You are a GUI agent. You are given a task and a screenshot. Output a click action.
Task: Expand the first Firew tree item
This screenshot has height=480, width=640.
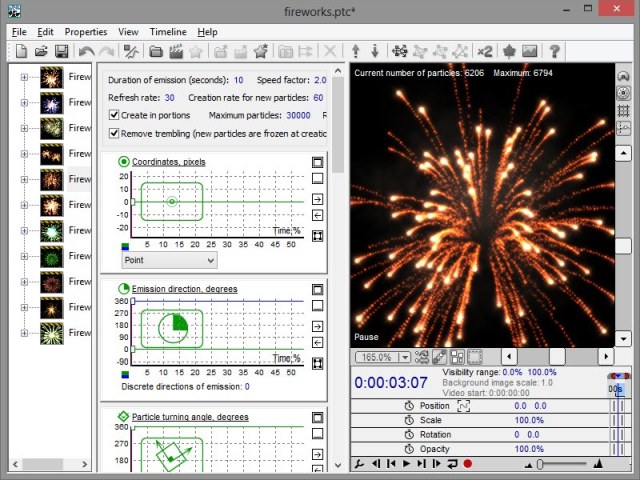pos(24,77)
